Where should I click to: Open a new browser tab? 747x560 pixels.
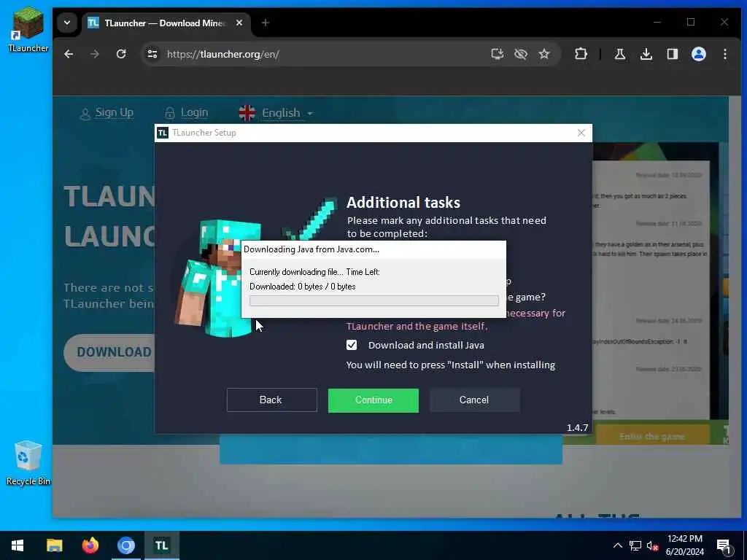pos(266,23)
